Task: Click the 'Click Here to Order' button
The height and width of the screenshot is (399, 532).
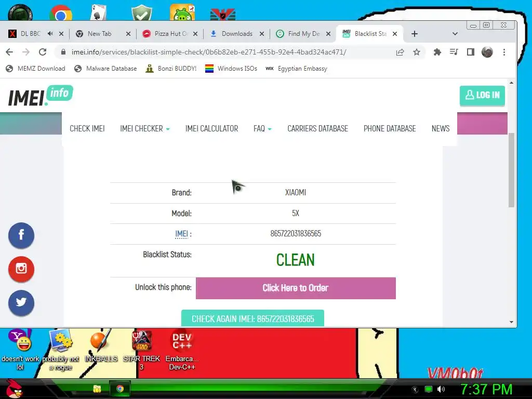Action: click(x=296, y=288)
